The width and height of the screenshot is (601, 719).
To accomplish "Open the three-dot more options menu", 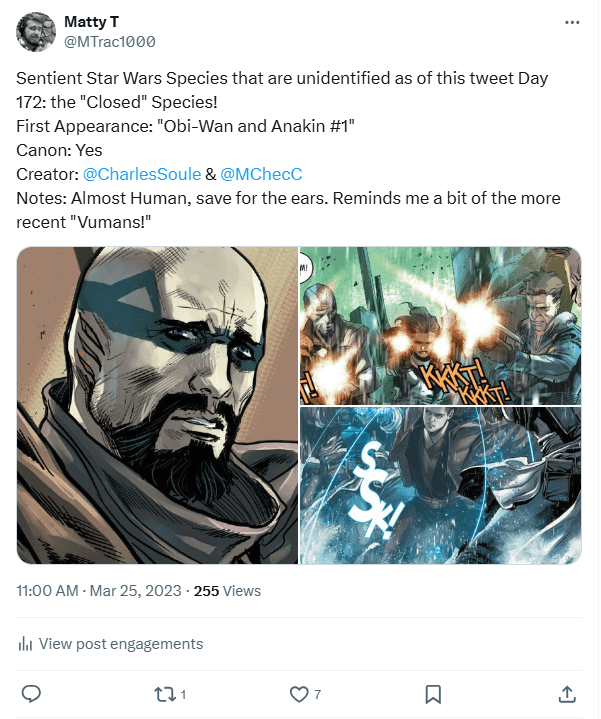I will pyautogui.click(x=571, y=21).
